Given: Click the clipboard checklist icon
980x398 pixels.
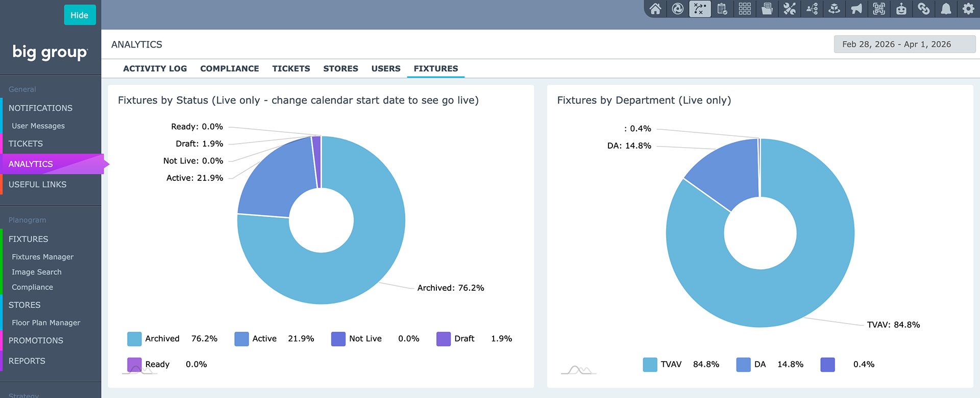Looking at the screenshot, I should point(722,9).
